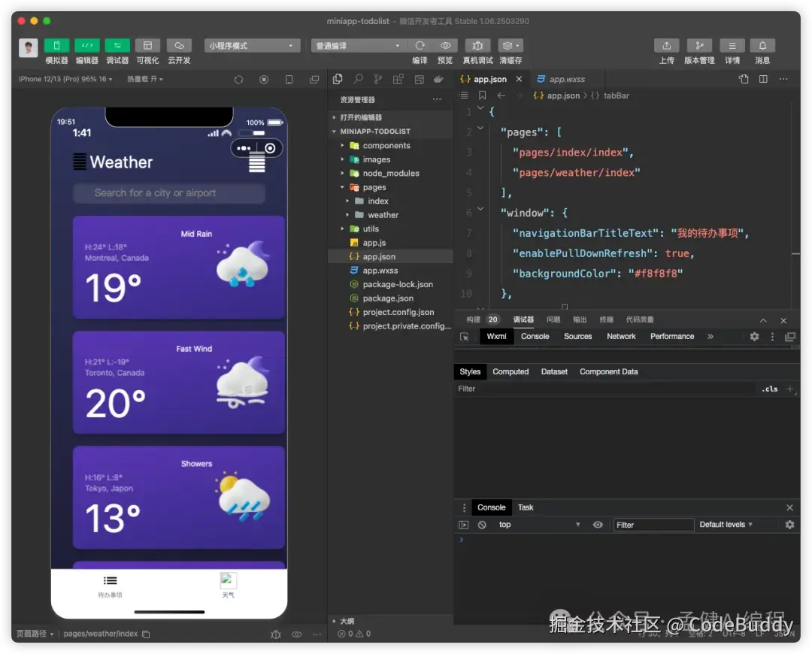
Task: Open the source control icon
Action: [x=378, y=79]
